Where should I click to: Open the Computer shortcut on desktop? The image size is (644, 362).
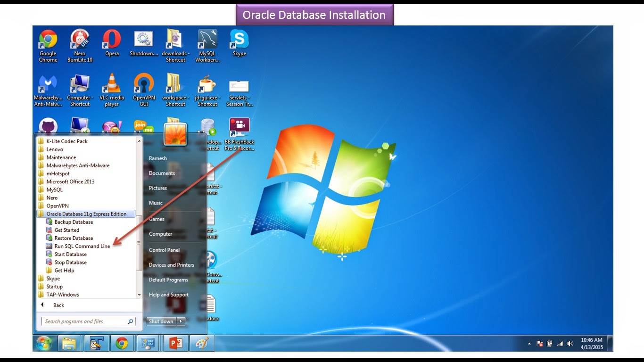[80, 90]
